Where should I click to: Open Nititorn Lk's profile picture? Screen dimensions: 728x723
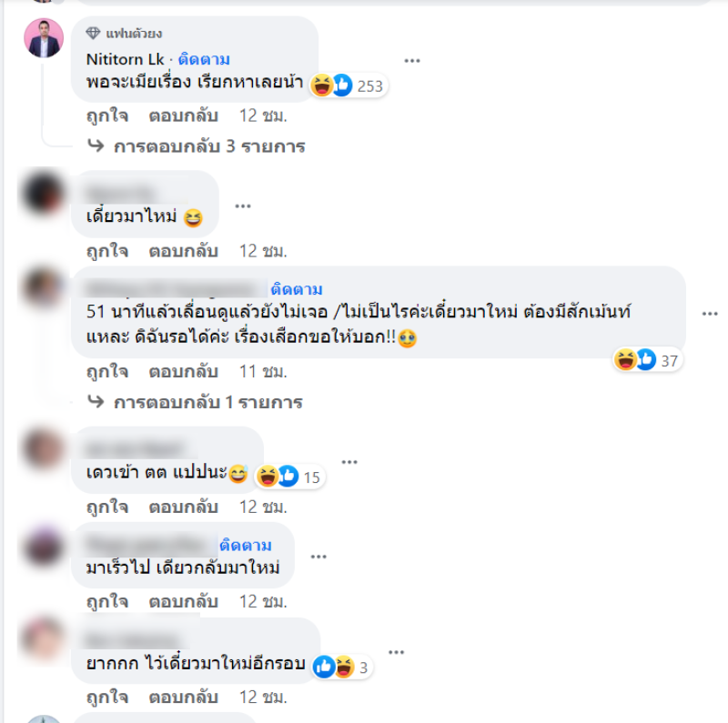pos(44,38)
